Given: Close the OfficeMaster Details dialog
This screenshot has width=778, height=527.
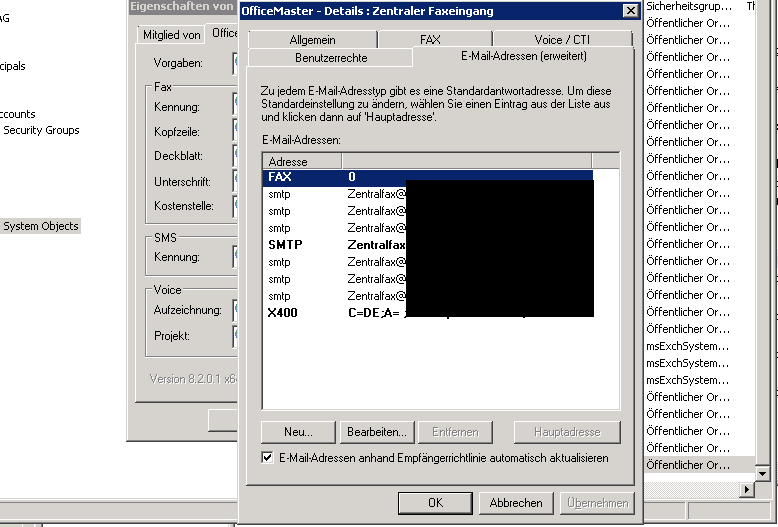Looking at the screenshot, I should (629, 11).
